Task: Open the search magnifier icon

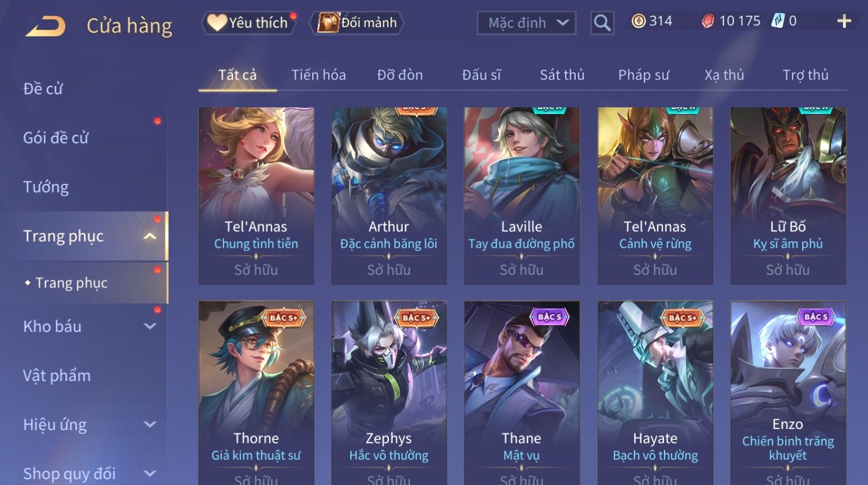Action: click(602, 23)
